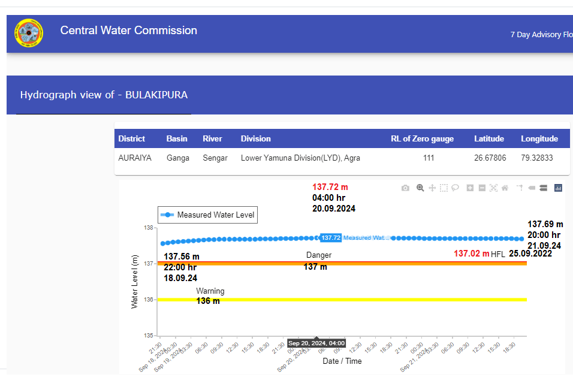Activate the Box Select tool
573x392 pixels.
[444, 188]
